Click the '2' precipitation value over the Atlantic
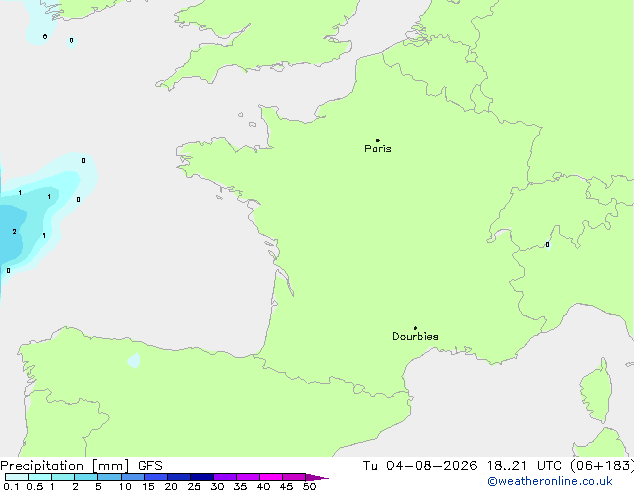The image size is (634, 490). 15,232
